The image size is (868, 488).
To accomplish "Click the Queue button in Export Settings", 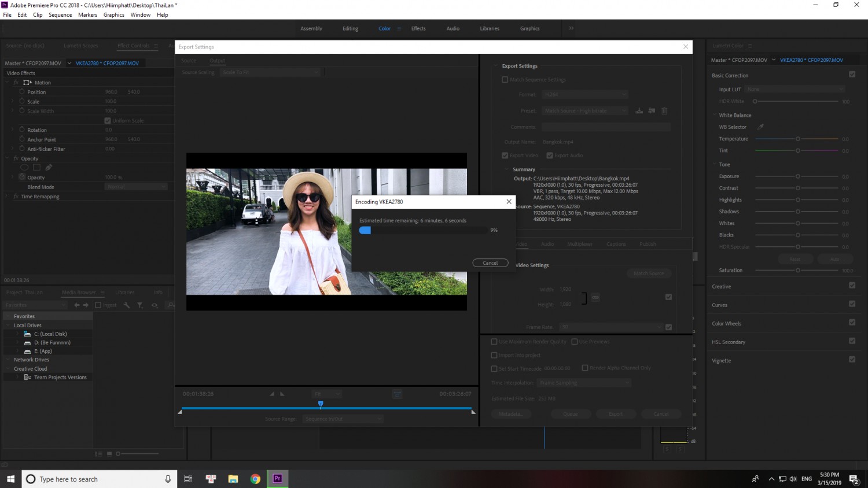I will coord(570,414).
